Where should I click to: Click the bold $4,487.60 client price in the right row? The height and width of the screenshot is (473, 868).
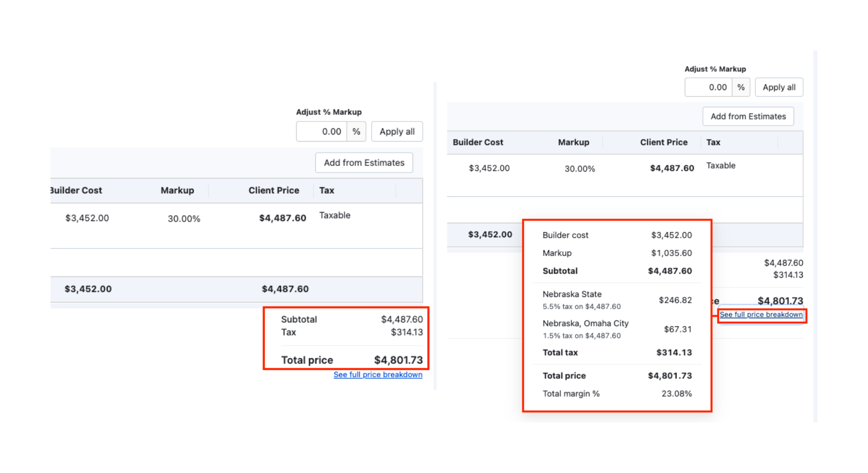(x=672, y=168)
